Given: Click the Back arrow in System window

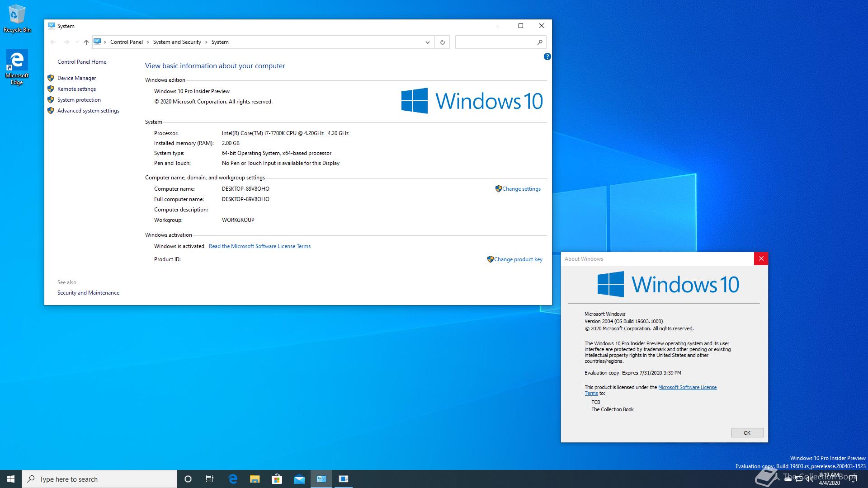Looking at the screenshot, I should tap(53, 42).
